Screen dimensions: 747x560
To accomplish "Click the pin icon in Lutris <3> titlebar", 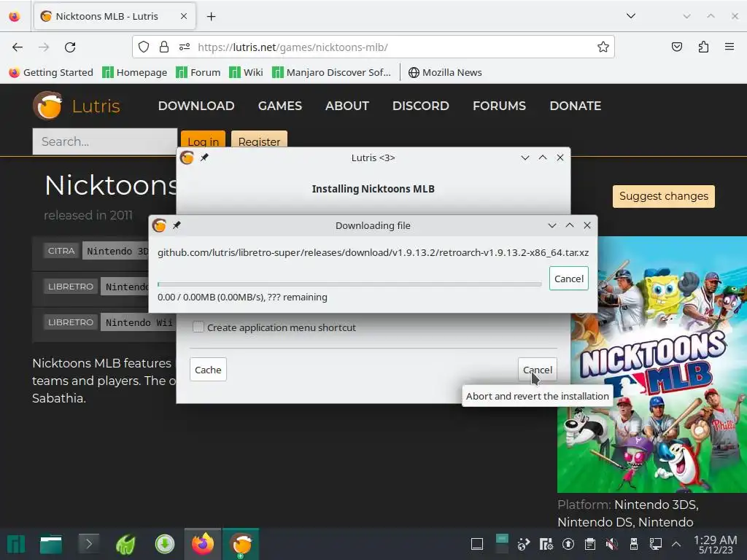I will click(204, 157).
